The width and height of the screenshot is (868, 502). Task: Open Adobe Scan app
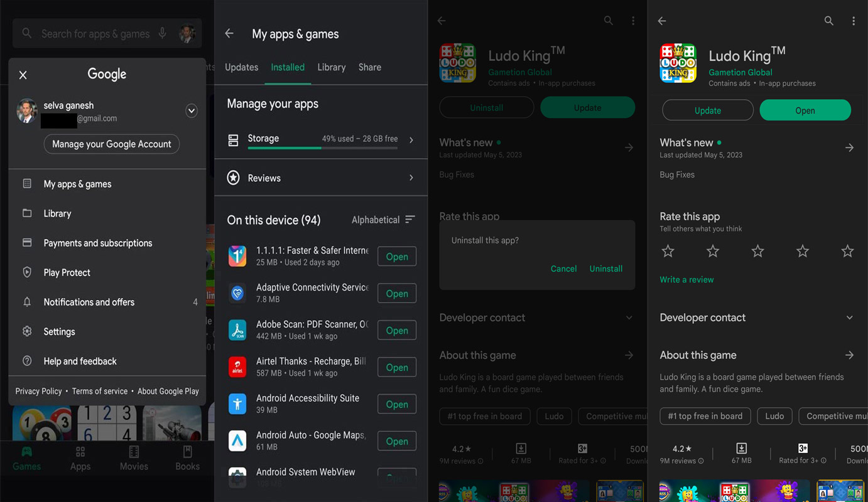397,331
